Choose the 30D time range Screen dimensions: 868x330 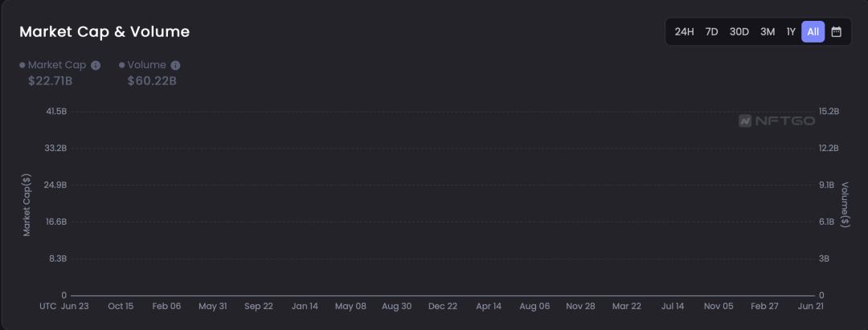[739, 32]
